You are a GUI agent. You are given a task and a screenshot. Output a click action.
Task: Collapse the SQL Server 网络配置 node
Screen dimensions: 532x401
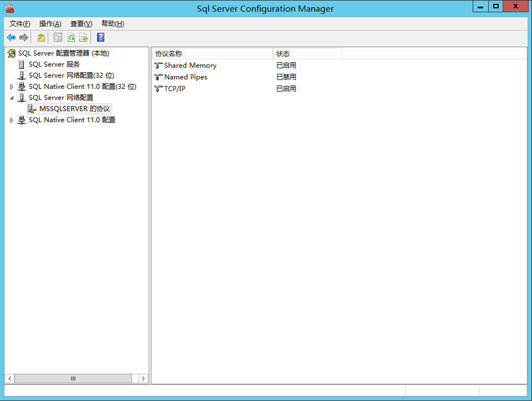coord(12,98)
